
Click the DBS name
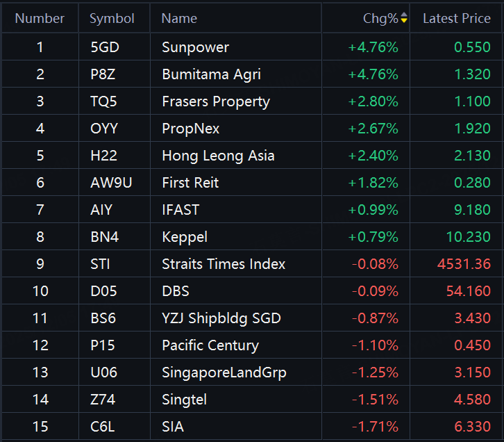click(x=176, y=291)
